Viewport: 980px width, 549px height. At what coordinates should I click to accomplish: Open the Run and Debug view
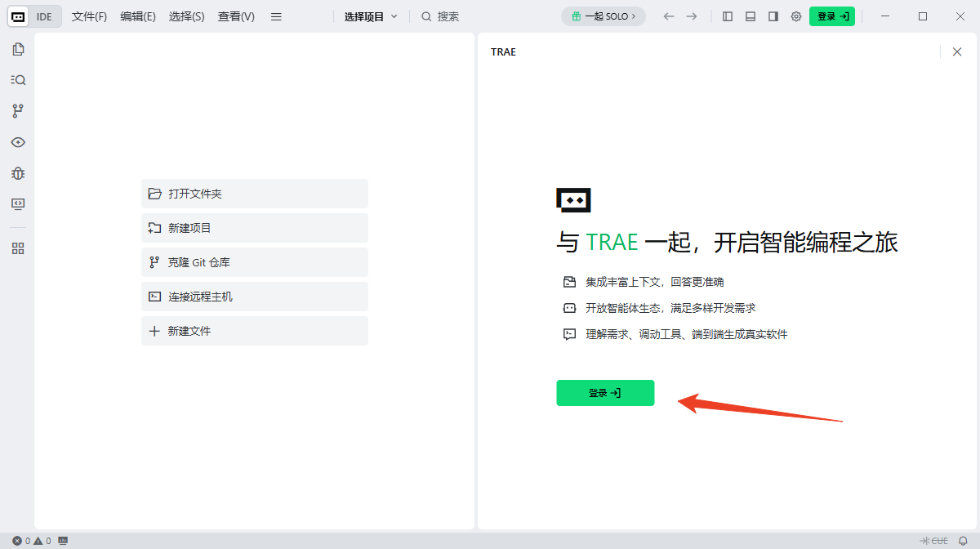[17, 172]
